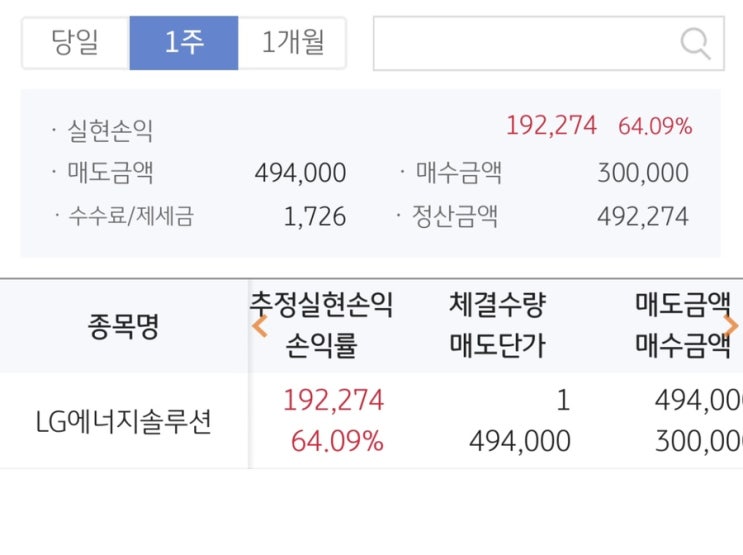Click the 매수금액 summary value 300,000
The image size is (743, 555).
pos(643,173)
